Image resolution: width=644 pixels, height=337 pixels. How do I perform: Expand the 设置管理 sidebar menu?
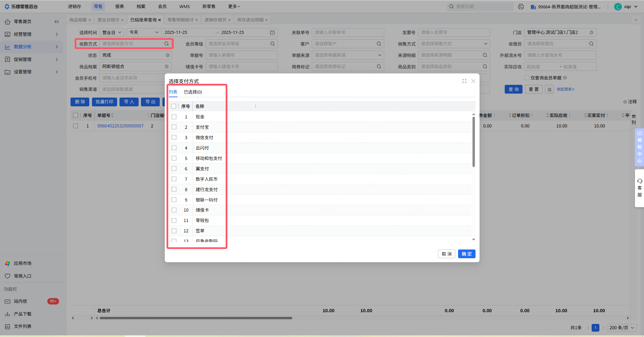tap(32, 72)
